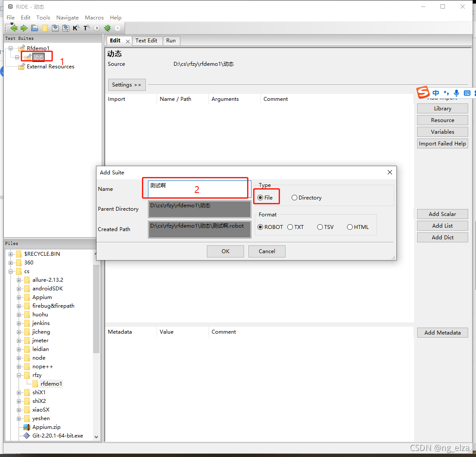Screen dimensions: 476x457
Task: Click the Appium.zip archive icon
Action: point(27,427)
